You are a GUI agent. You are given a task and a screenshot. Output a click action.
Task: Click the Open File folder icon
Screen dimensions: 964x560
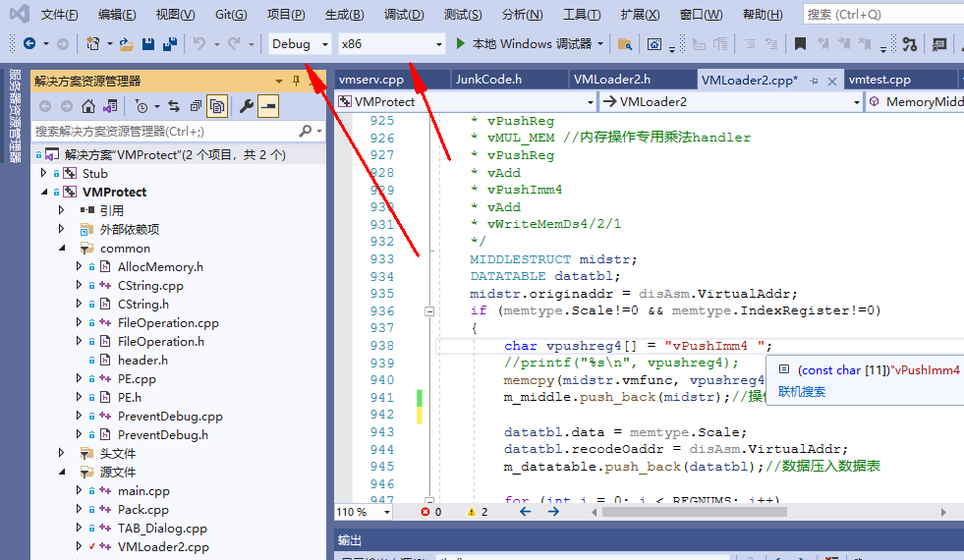(127, 43)
